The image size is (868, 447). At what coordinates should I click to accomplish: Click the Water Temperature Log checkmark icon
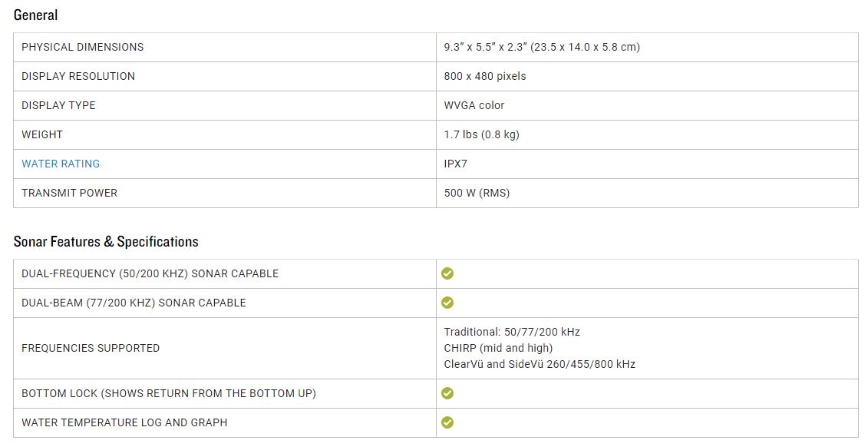click(447, 422)
